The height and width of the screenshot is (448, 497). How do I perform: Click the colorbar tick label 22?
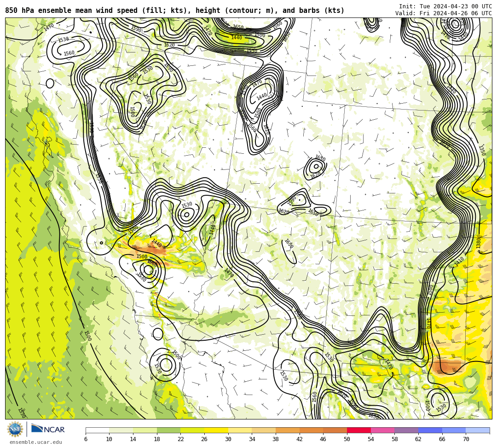[180, 439]
